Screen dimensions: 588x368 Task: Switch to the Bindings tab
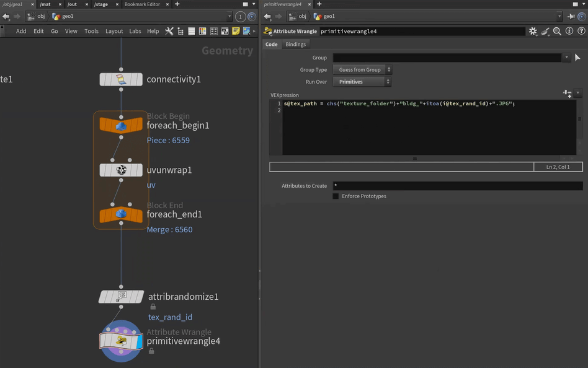click(295, 45)
